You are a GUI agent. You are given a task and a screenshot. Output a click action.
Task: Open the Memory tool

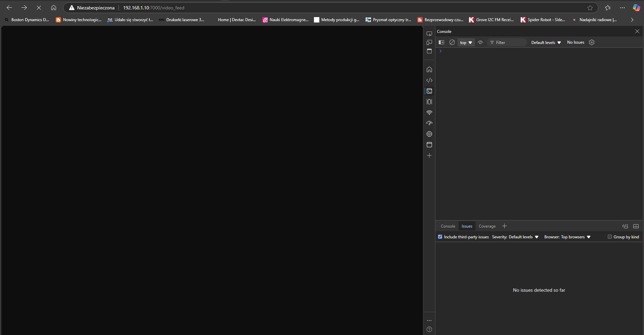(x=429, y=134)
